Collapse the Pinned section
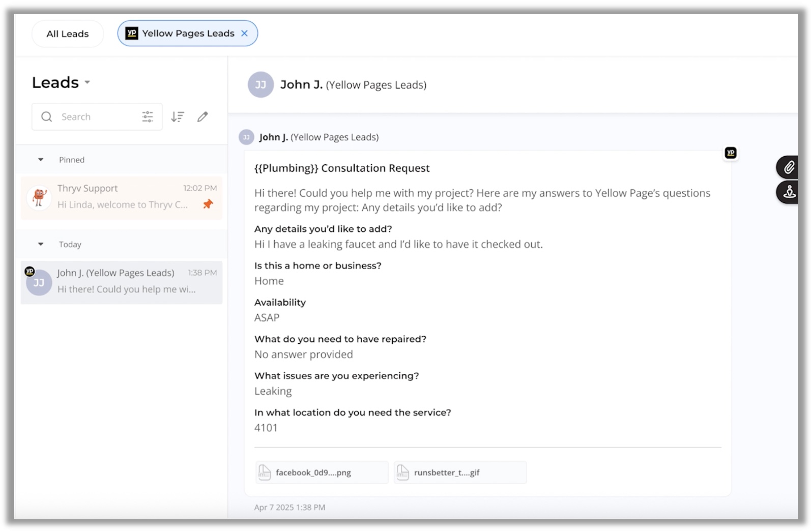This screenshot has height=532, width=811. pos(41,160)
